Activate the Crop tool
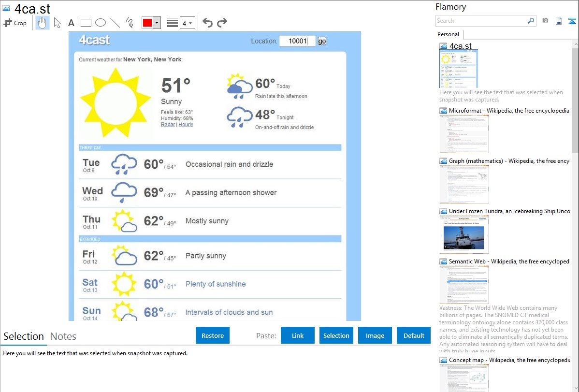The height and width of the screenshot is (392, 579). 15,23
